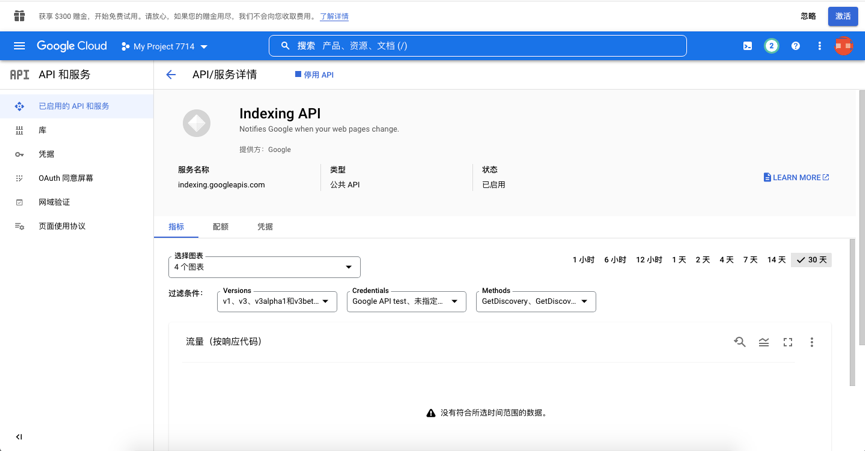Click the user account avatar

click(x=843, y=46)
